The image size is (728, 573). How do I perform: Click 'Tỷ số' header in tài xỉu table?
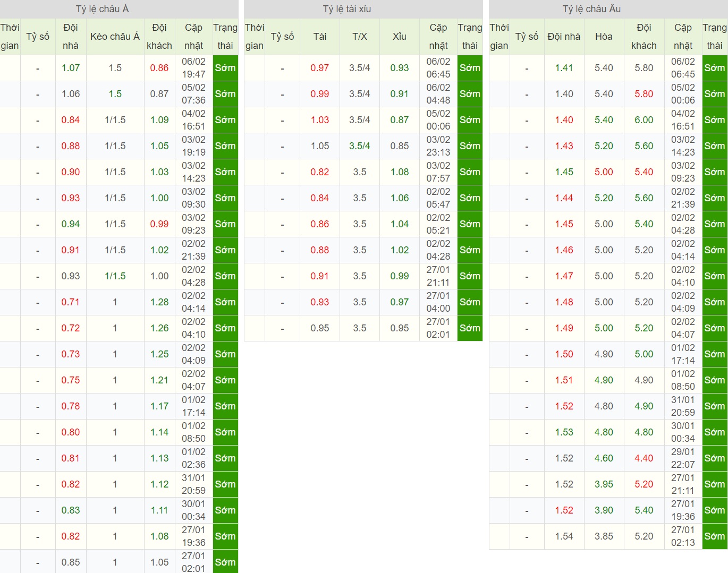tap(282, 37)
